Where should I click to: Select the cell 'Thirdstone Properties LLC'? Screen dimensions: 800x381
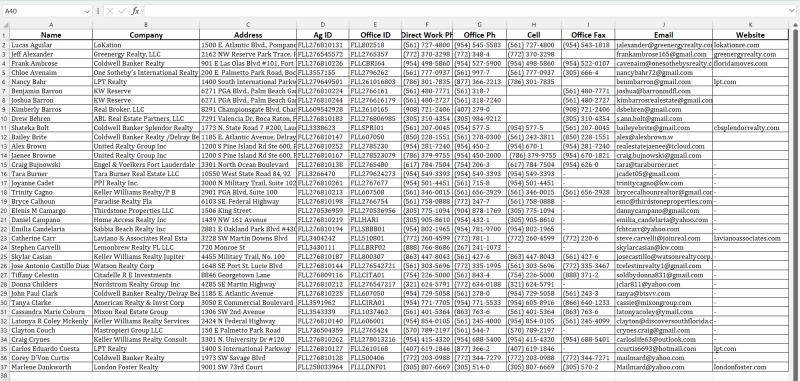pyautogui.click(x=146, y=210)
